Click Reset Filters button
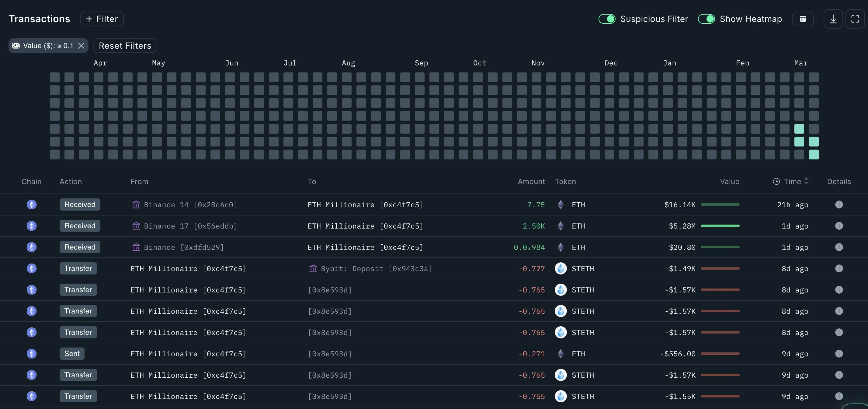The height and width of the screenshot is (409, 868). 125,46
